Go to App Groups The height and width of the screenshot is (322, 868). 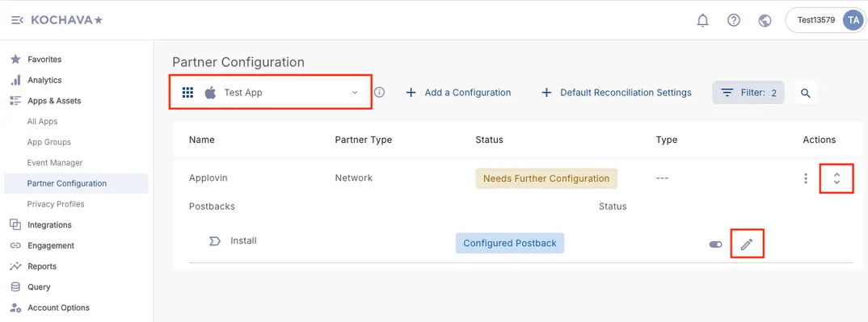pyautogui.click(x=49, y=142)
